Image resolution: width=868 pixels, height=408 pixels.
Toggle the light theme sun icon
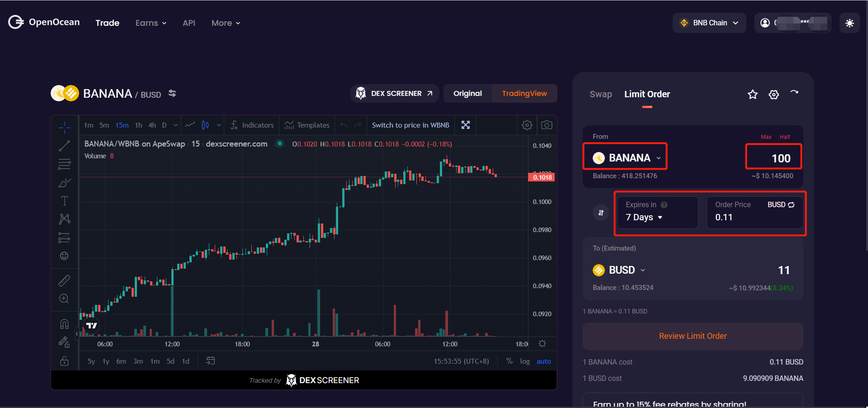pos(849,23)
